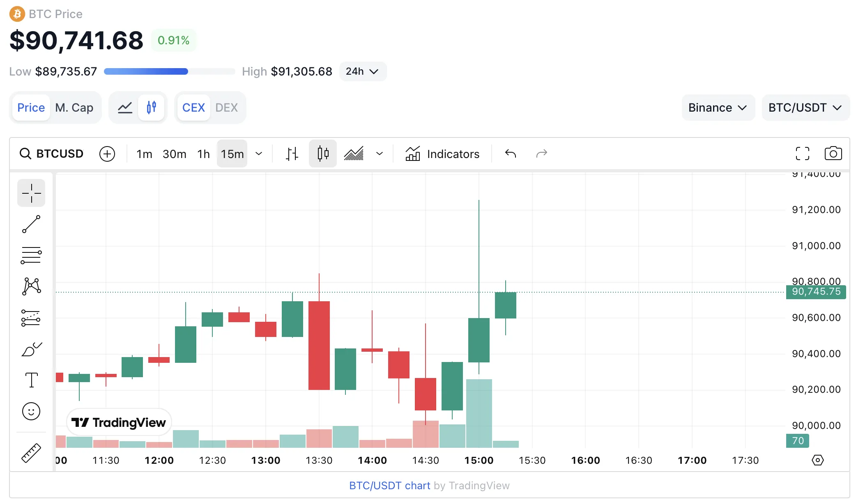Open the brush drawing tool

(31, 350)
